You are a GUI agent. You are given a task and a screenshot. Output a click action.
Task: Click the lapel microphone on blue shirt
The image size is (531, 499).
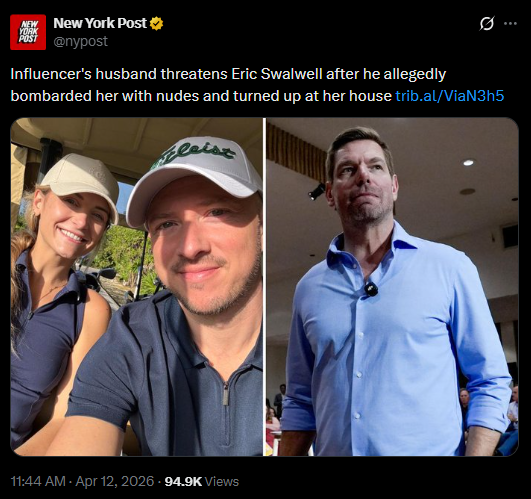pyautogui.click(x=370, y=289)
